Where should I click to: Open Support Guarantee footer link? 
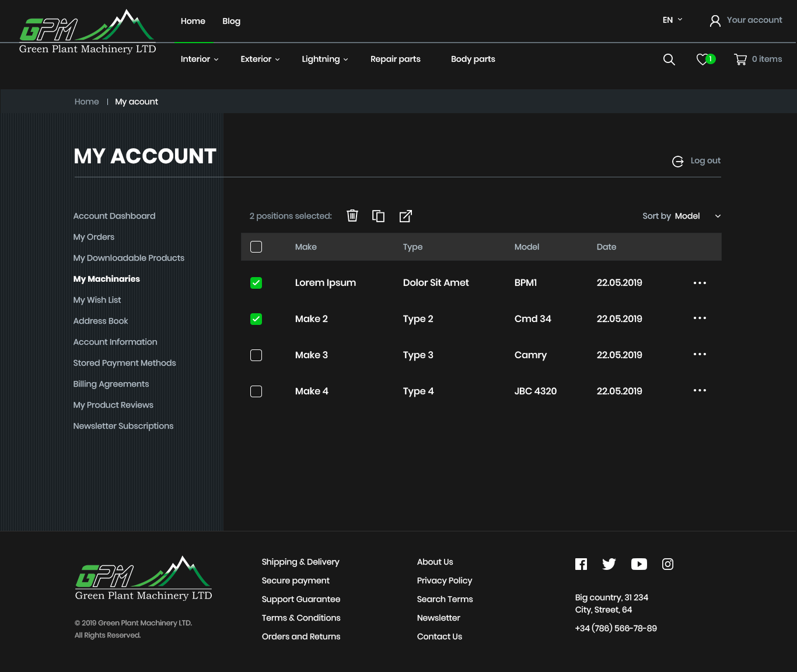click(301, 599)
